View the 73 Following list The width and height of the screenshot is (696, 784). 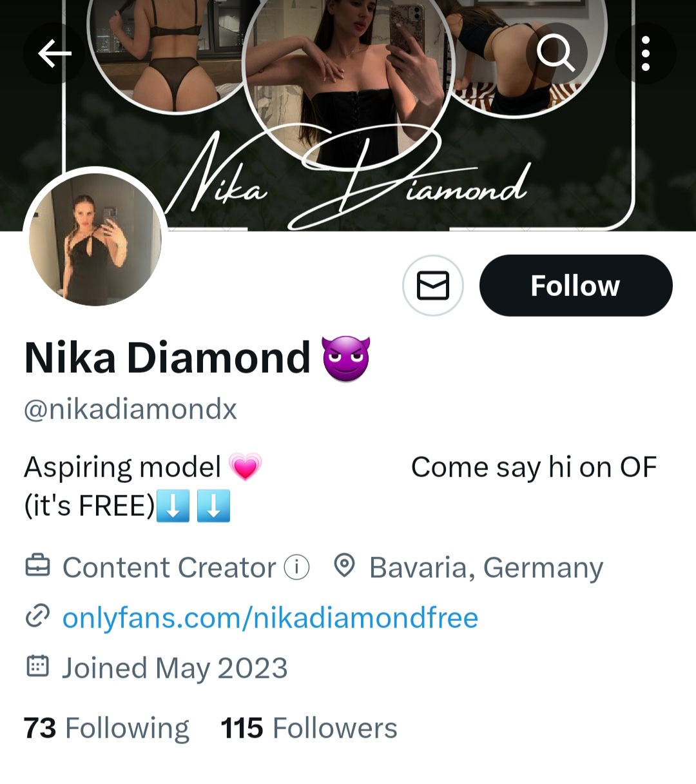tap(106, 728)
